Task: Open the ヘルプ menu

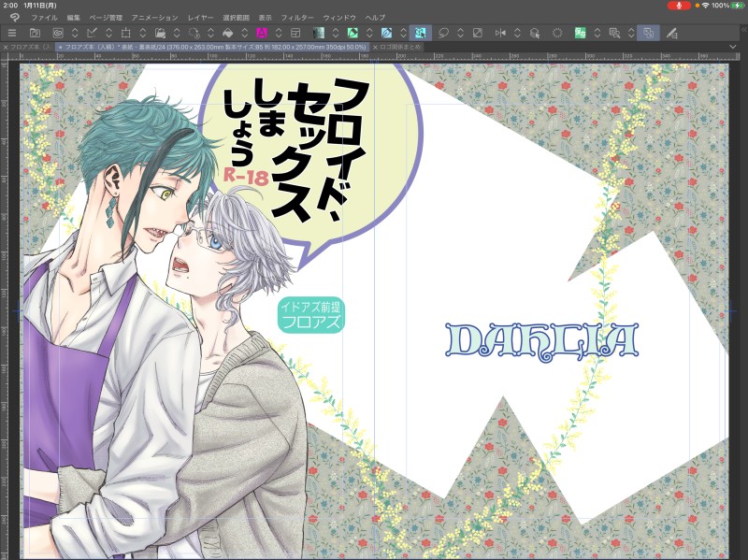Action: coord(375,18)
